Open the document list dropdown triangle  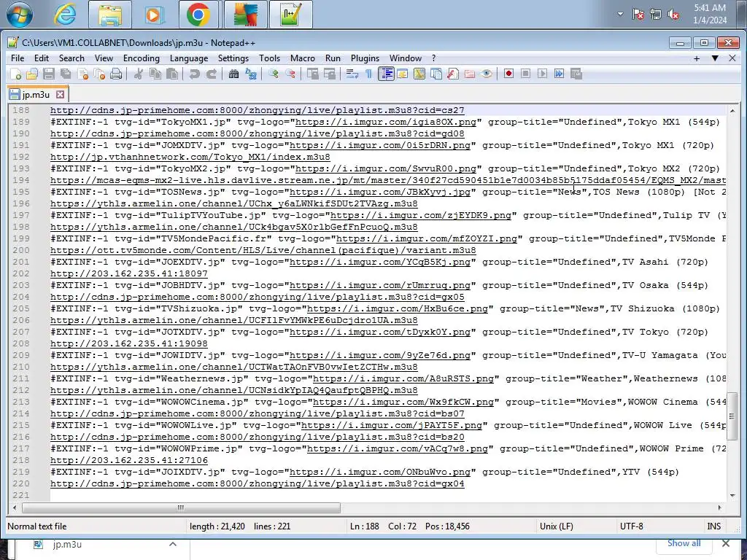click(x=715, y=58)
